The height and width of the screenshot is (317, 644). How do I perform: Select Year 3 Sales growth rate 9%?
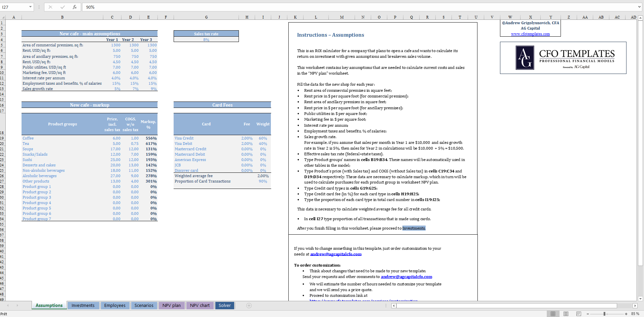click(148, 89)
